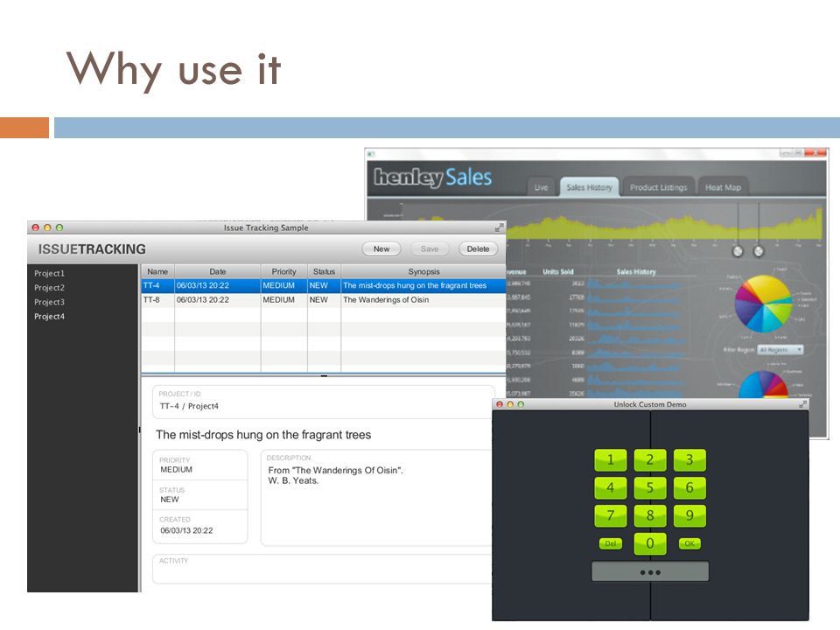The image size is (840, 630).
Task: Close the Unlock Custom Demo window
Action: point(500,404)
